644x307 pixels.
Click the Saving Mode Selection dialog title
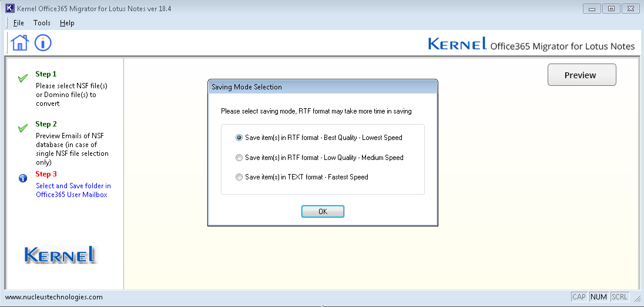coord(246,87)
